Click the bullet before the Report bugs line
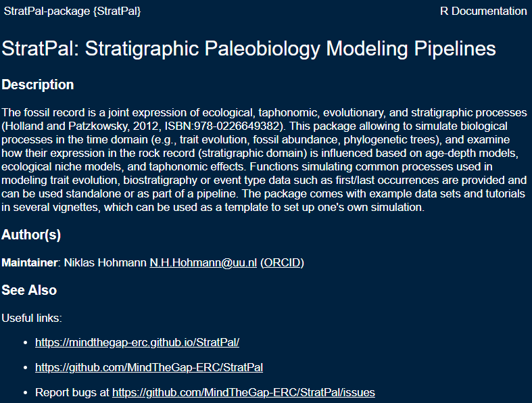 25,393
